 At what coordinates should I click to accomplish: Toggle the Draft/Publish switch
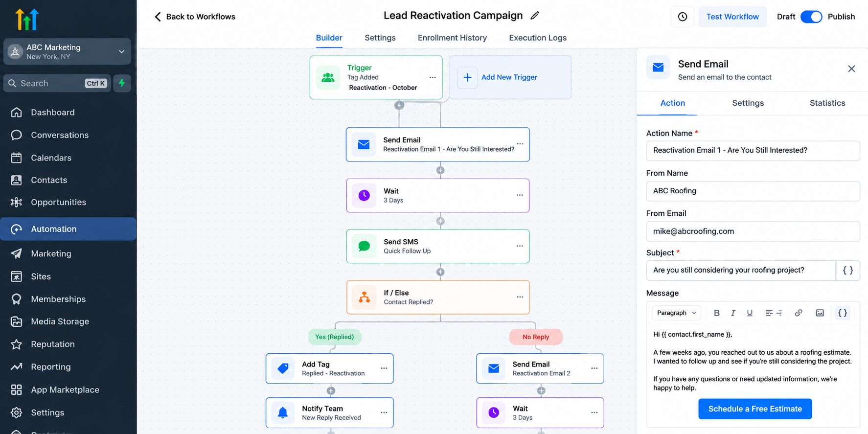tap(811, 17)
